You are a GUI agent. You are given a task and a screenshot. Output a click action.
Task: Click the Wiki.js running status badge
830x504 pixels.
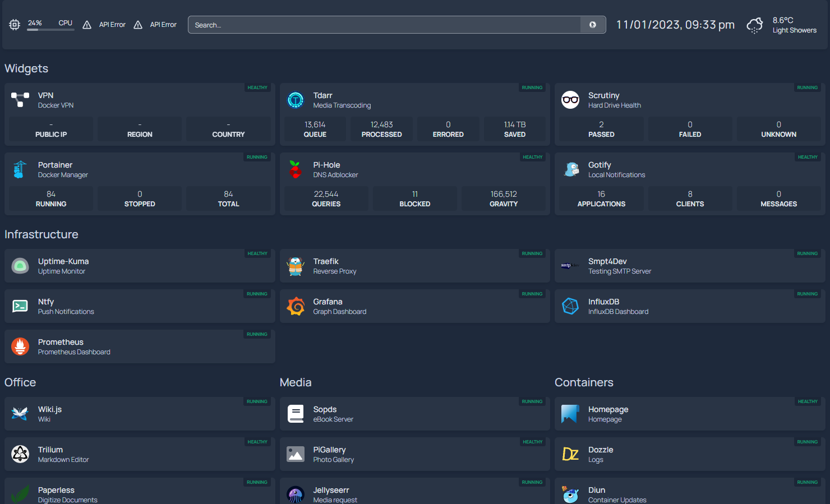click(257, 401)
